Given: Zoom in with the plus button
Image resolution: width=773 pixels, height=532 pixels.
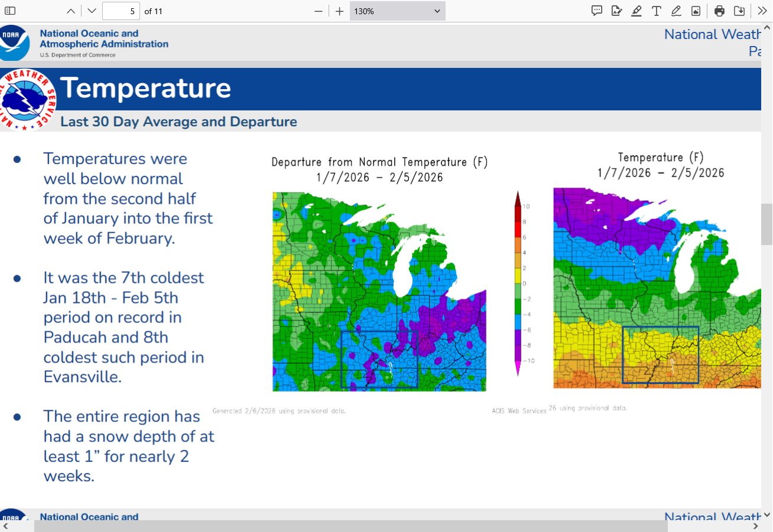Looking at the screenshot, I should 339,11.
